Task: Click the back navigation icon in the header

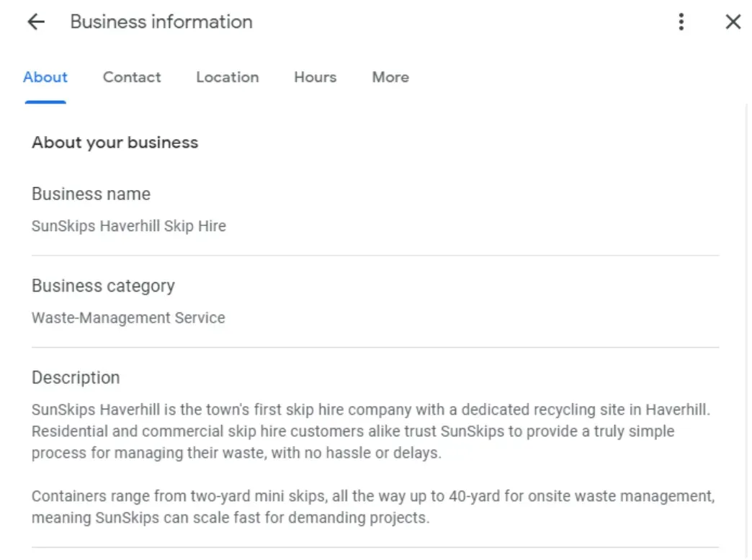Action: click(35, 22)
